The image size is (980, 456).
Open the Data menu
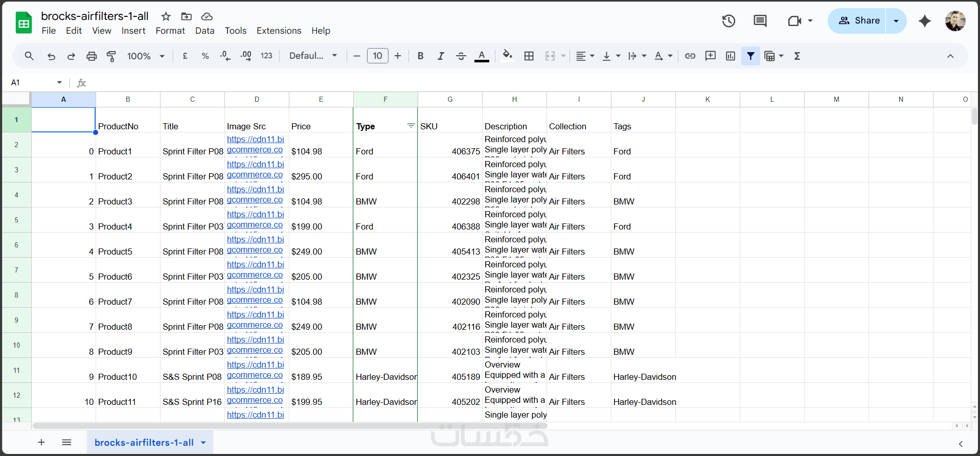pyautogui.click(x=204, y=31)
